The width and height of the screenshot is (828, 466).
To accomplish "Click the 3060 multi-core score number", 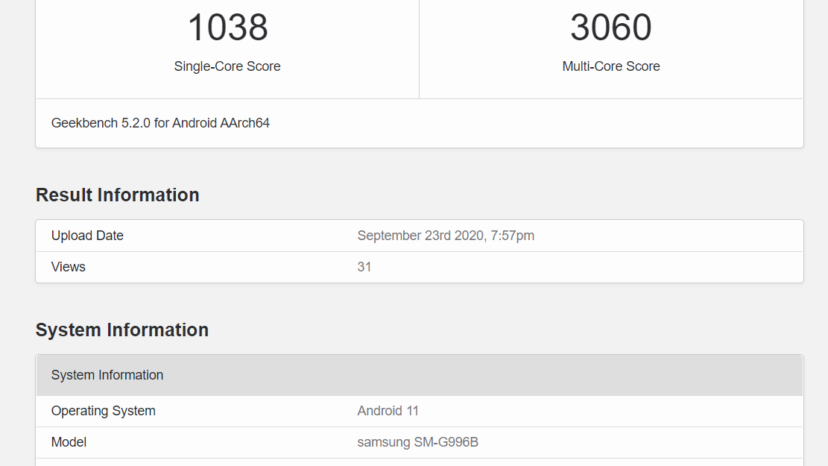I will (x=611, y=28).
